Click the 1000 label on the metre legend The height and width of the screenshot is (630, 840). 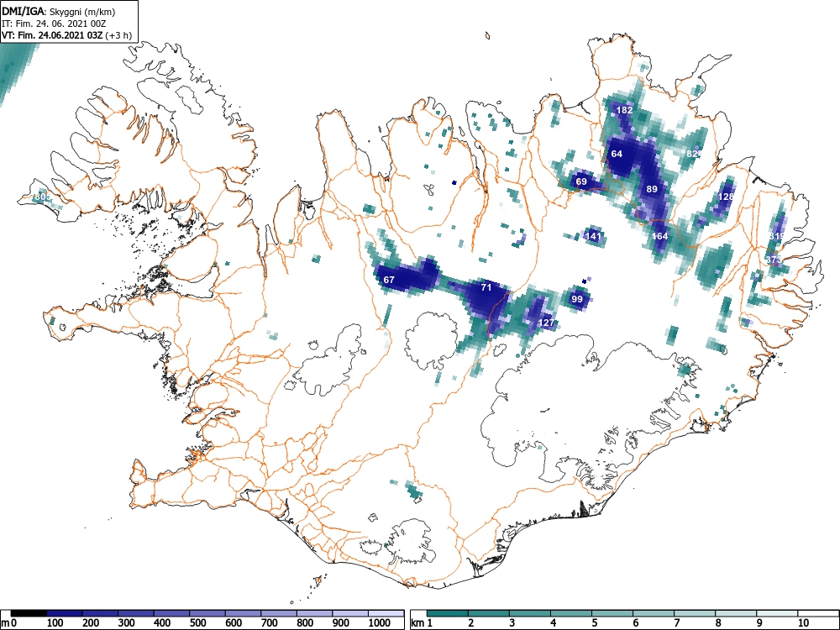(380, 623)
